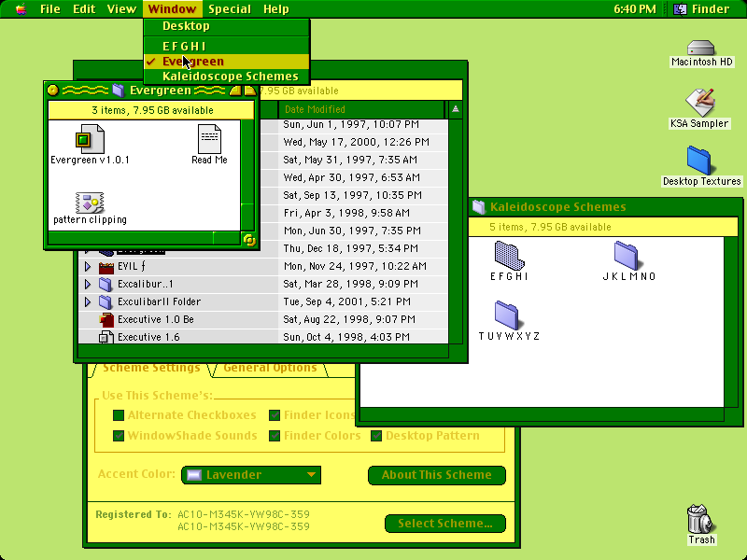Screen dimensions: 747x560
Task: Select the Read Me document icon
Action: (x=209, y=138)
